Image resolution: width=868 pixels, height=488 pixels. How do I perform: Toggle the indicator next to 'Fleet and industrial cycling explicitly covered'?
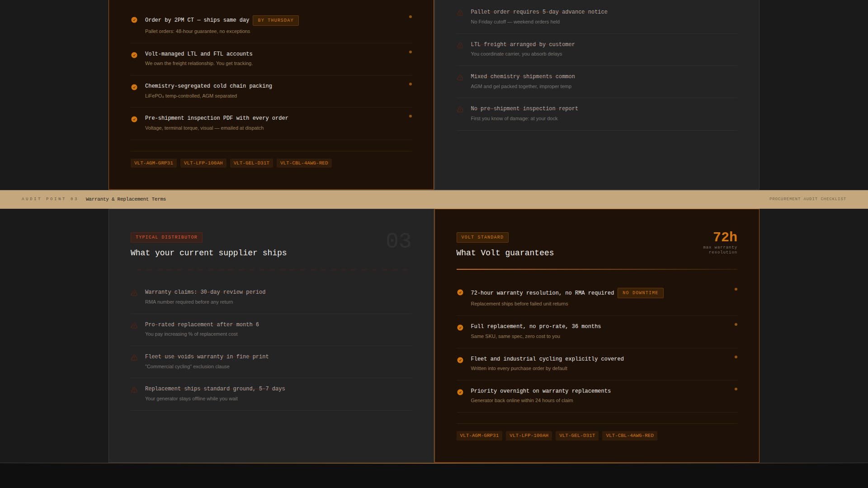[x=736, y=357]
